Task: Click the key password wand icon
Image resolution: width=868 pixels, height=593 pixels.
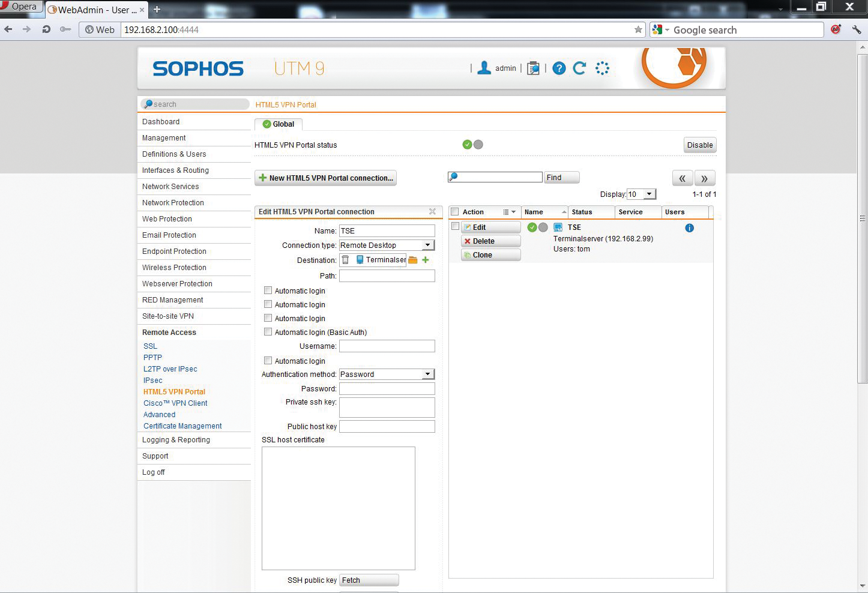Action: (x=65, y=29)
